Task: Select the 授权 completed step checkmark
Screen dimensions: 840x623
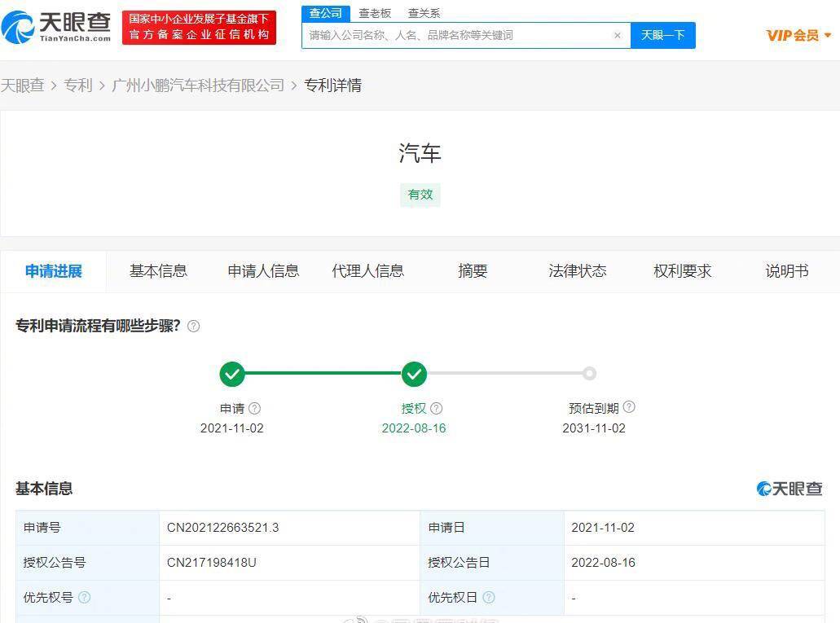Action: (414, 374)
